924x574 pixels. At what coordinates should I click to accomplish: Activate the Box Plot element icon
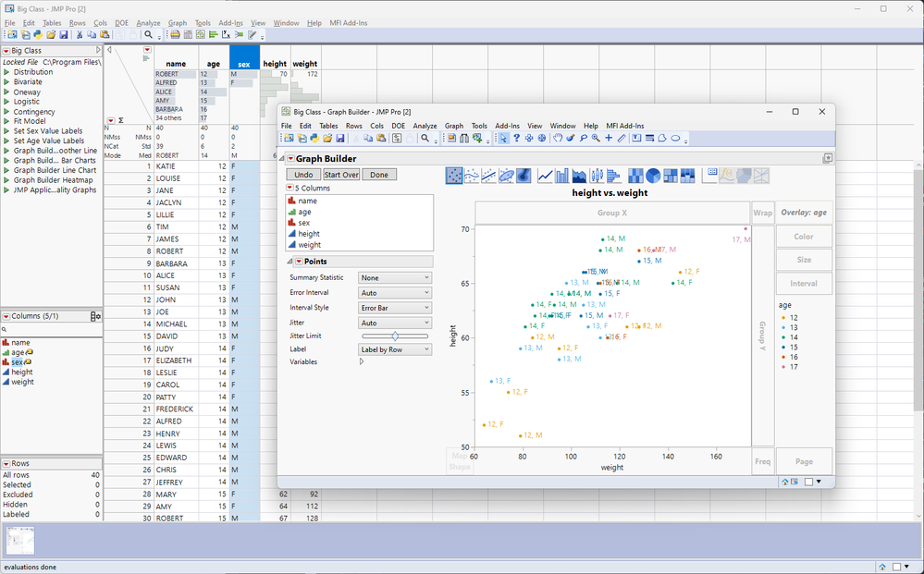598,176
